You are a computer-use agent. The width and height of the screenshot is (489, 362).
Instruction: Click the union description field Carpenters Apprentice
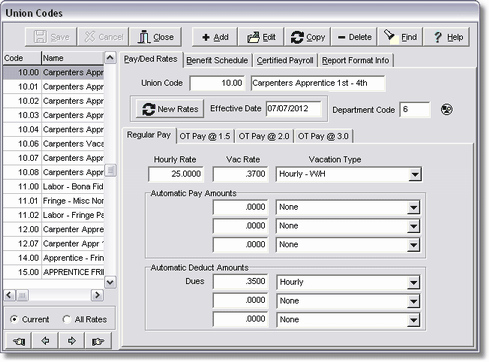click(318, 83)
